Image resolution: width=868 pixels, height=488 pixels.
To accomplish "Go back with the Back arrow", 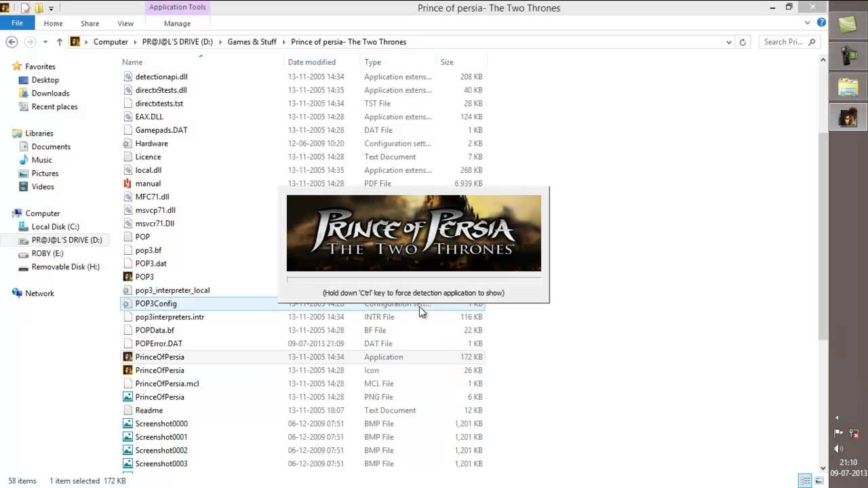I will tap(12, 41).
